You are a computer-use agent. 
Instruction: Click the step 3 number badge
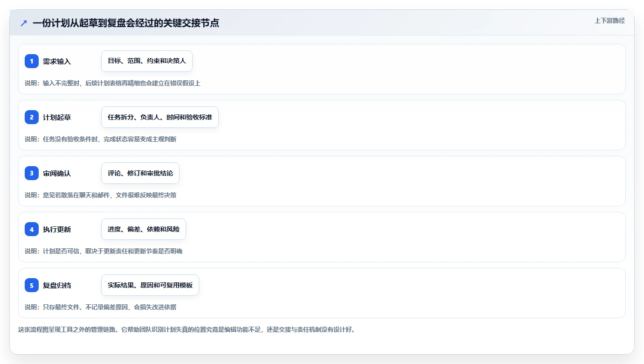coord(32,173)
